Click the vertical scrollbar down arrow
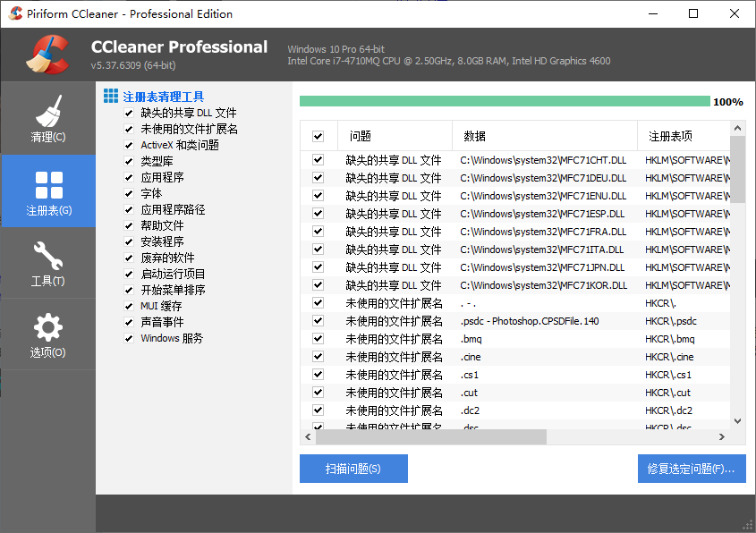Screen dimensions: 756x533 point(737,420)
